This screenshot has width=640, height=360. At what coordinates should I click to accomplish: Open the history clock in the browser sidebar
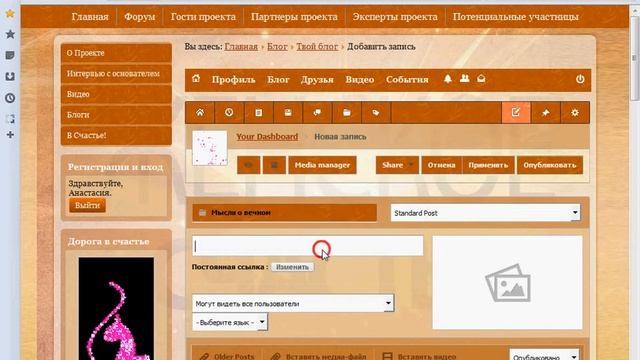pos(10,98)
